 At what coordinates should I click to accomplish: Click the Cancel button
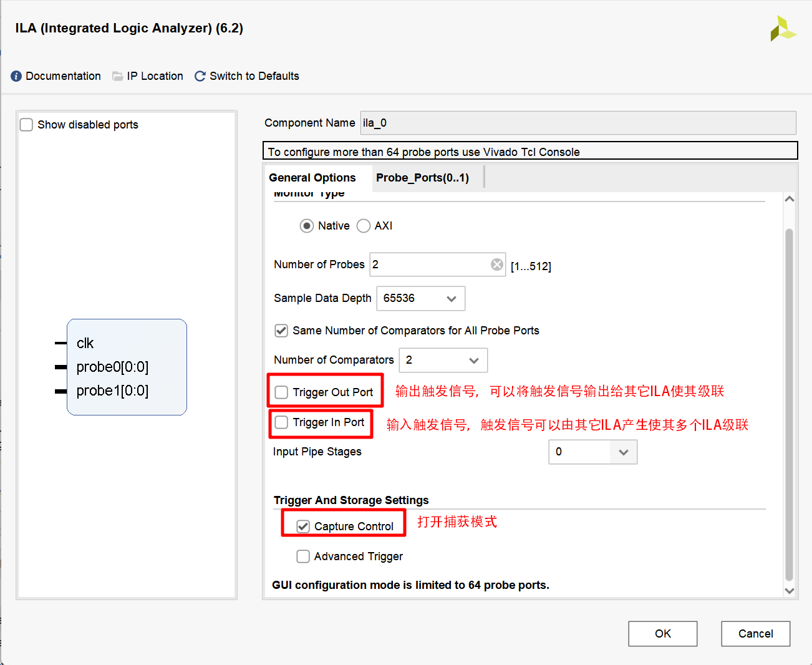click(x=755, y=633)
